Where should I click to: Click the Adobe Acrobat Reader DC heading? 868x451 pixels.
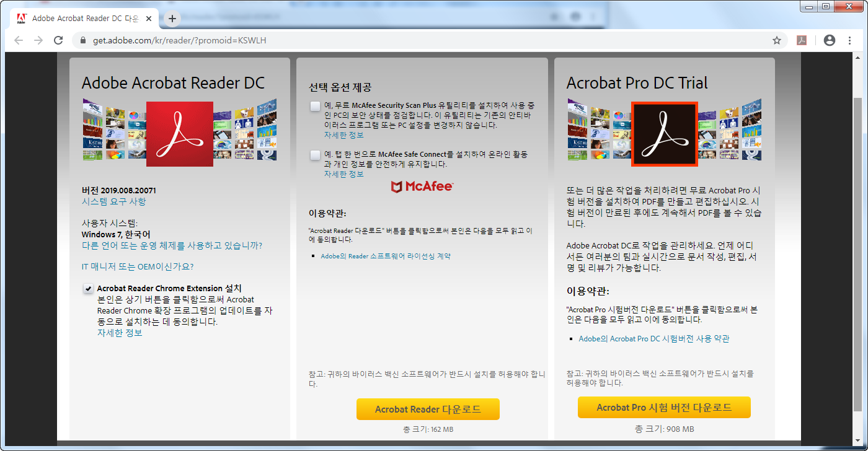pos(173,83)
